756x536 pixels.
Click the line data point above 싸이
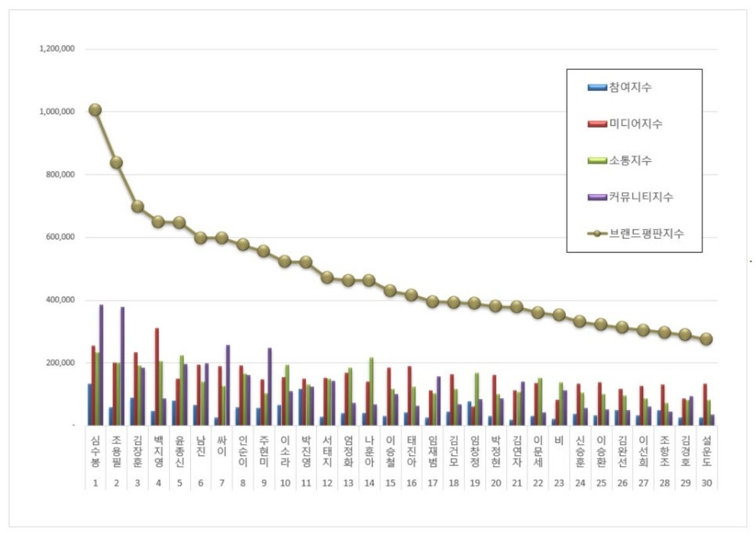click(220, 237)
